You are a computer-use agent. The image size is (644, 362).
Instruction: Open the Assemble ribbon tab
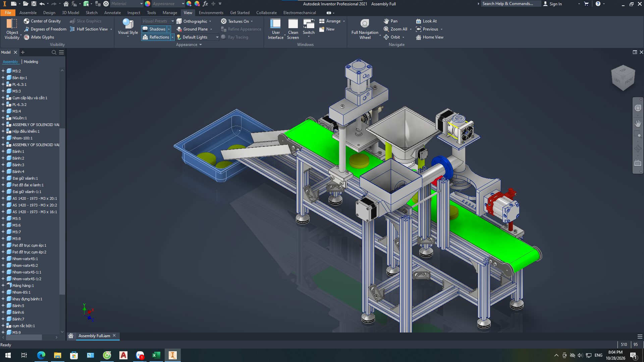28,13
